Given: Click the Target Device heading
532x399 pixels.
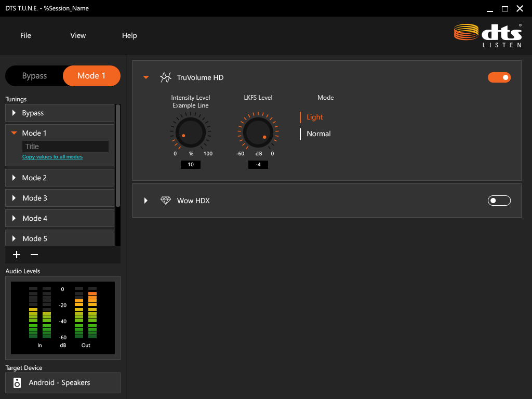Looking at the screenshot, I should tap(24, 368).
